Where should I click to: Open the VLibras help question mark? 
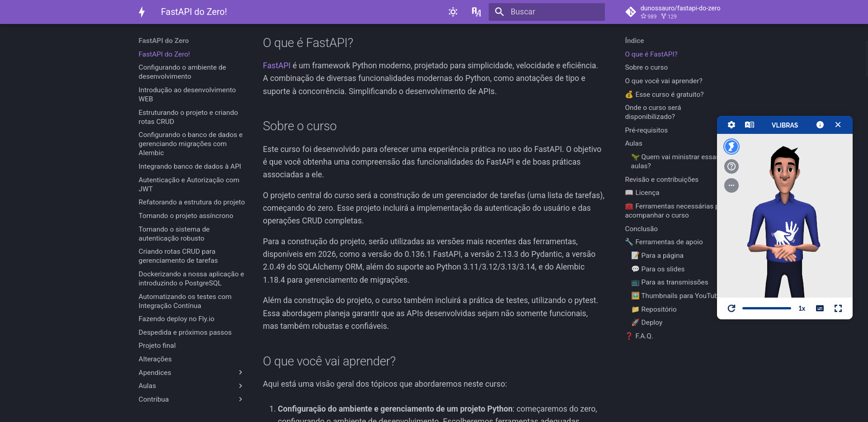coord(731,166)
